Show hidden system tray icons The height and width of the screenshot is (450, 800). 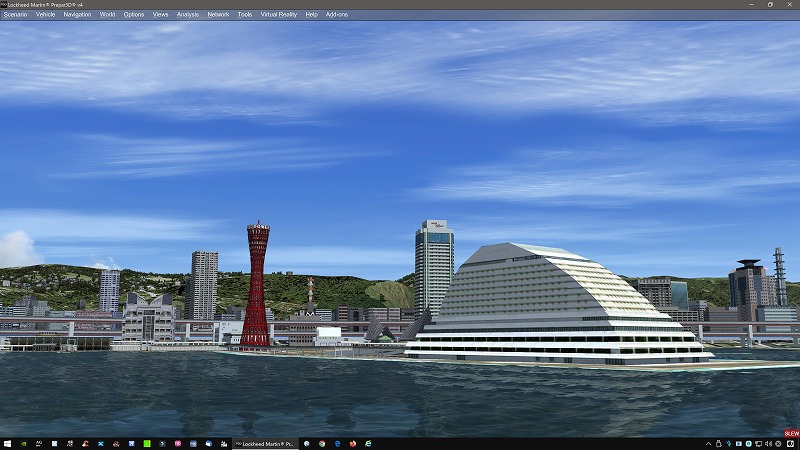pyautogui.click(x=709, y=444)
